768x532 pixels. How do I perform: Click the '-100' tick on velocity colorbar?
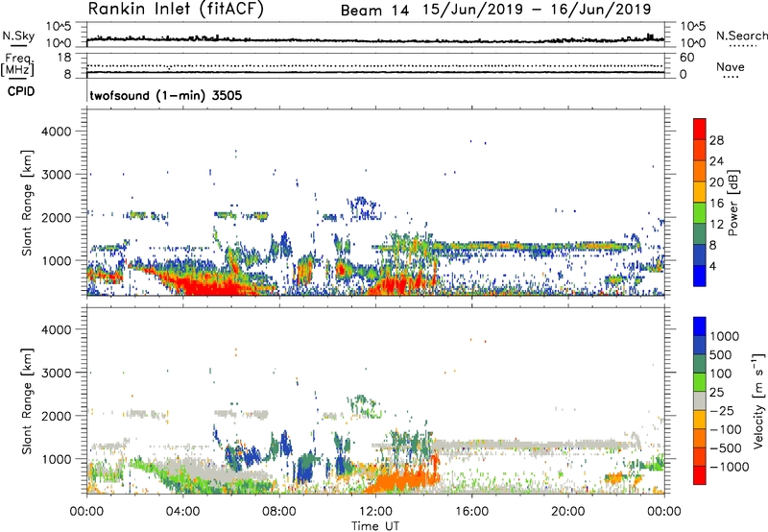(x=725, y=429)
